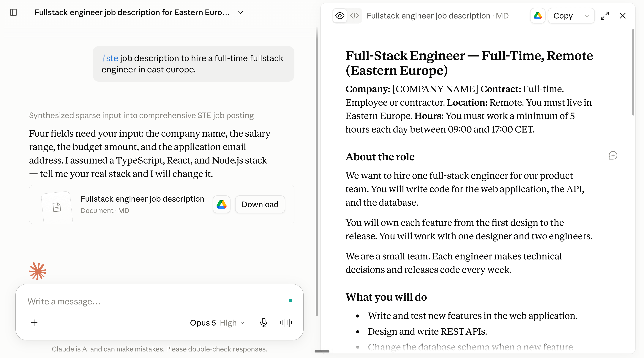Image resolution: width=644 pixels, height=358 pixels.
Task: Close the artifact panel
Action: pyautogui.click(x=623, y=16)
